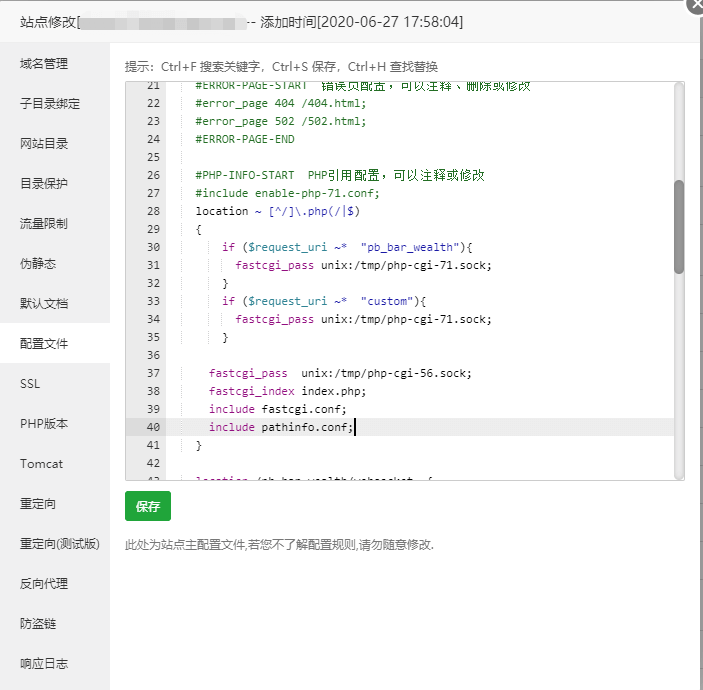Click on 'include pathinfo.conf;' line
This screenshot has height=690, width=703.
click(281, 427)
